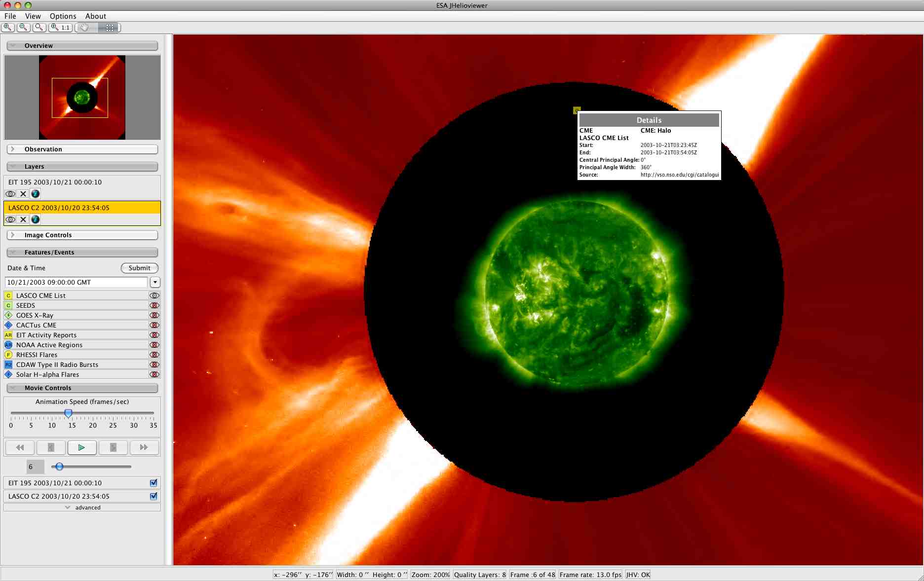Collapse the Features/Events panel
This screenshot has width=924, height=581.
(x=82, y=252)
